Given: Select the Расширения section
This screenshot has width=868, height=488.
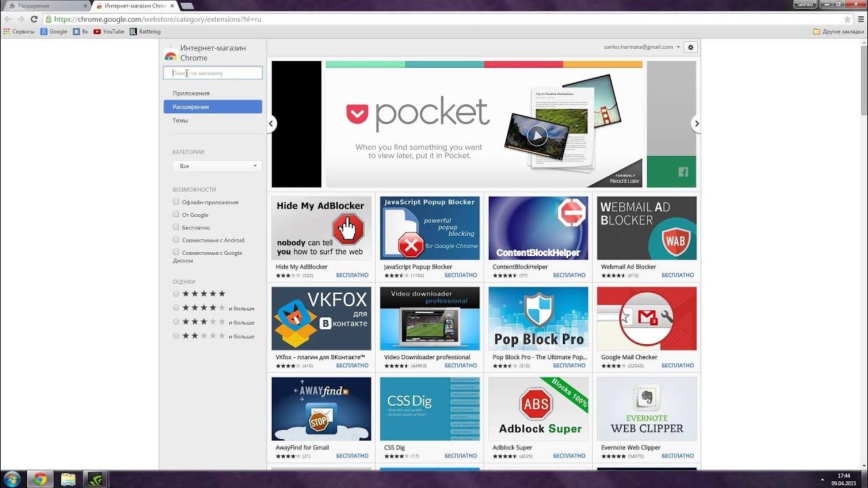Looking at the screenshot, I should 212,106.
